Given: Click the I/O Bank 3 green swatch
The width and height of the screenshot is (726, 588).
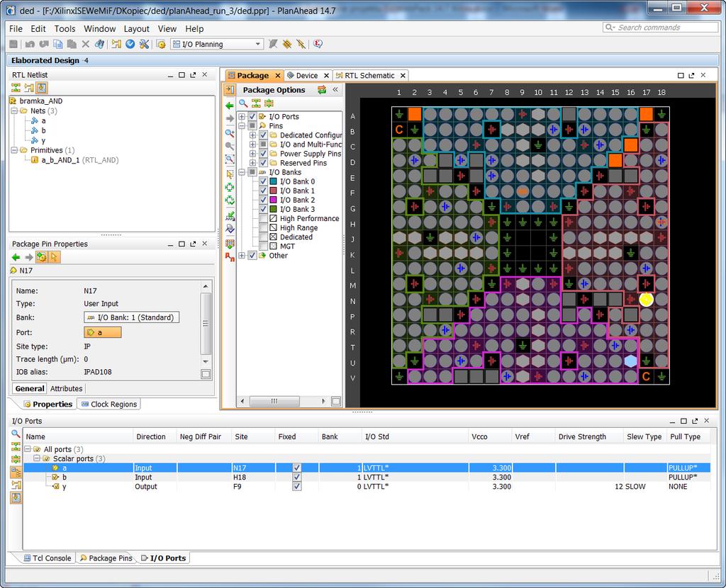Looking at the screenshot, I should pos(273,209).
